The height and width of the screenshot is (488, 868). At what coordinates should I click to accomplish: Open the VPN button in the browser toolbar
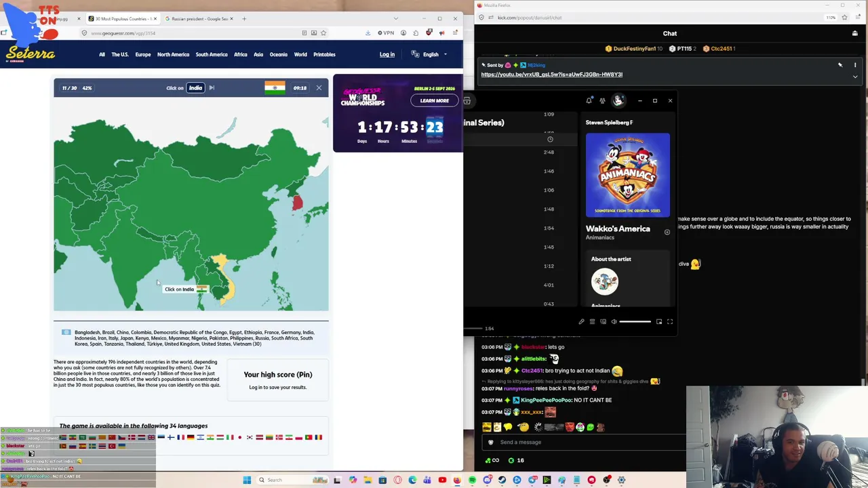point(387,33)
